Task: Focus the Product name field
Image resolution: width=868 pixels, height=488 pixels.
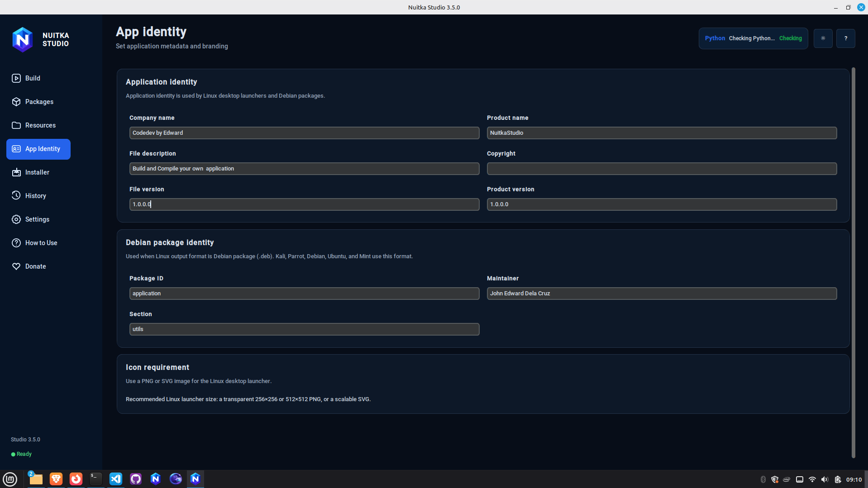Action: (x=662, y=133)
